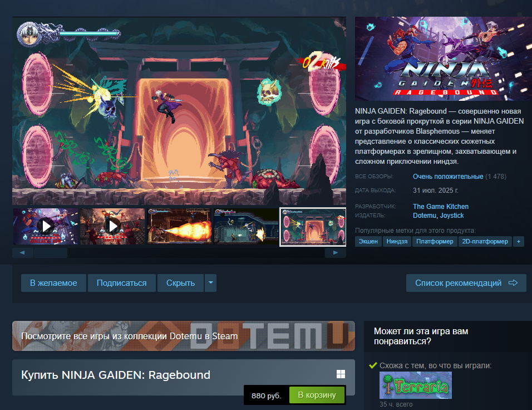532x410 pixels.
Task: Click the main torii gate screenshot
Action: pyautogui.click(x=179, y=111)
